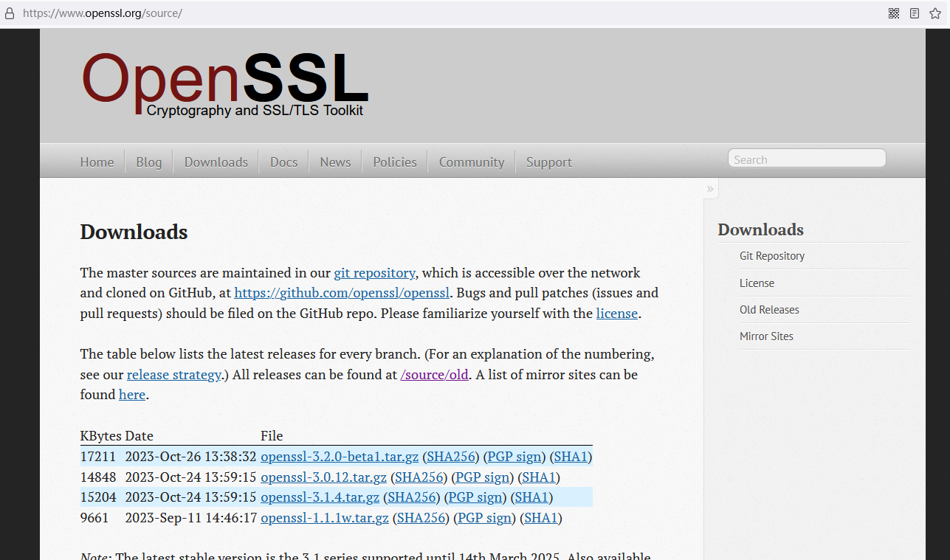The height and width of the screenshot is (560, 950).
Task: Select the Support menu item
Action: click(549, 162)
